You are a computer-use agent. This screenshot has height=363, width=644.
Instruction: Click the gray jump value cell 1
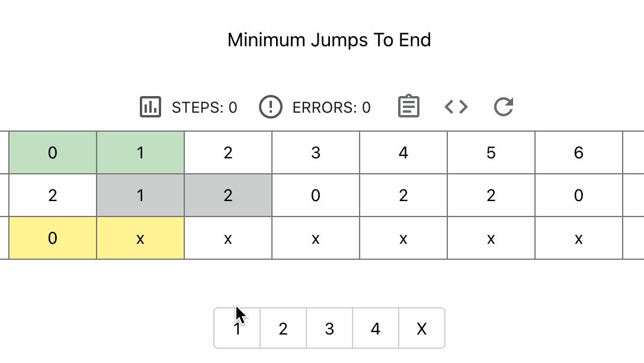(140, 196)
